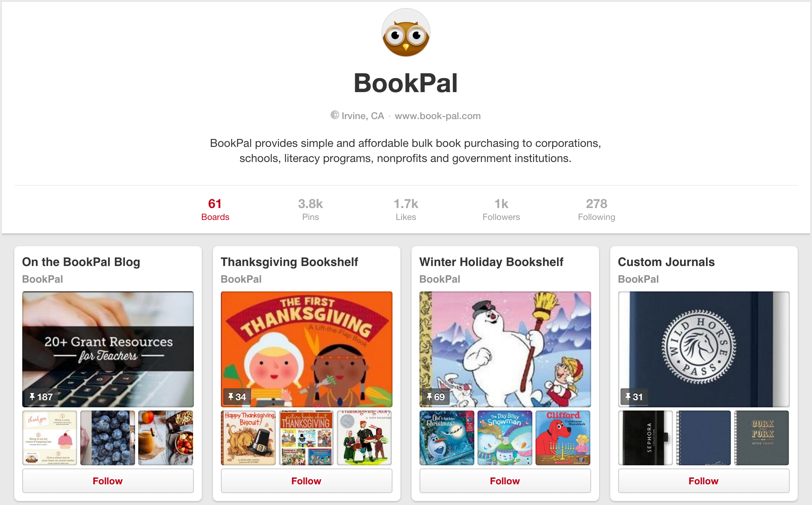
Task: Show the 278 Following list
Action: pyautogui.click(x=596, y=210)
